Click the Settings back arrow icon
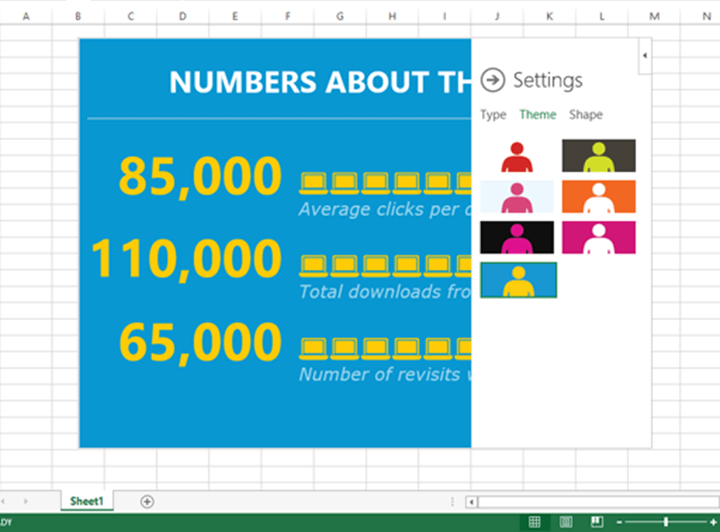 pyautogui.click(x=492, y=80)
